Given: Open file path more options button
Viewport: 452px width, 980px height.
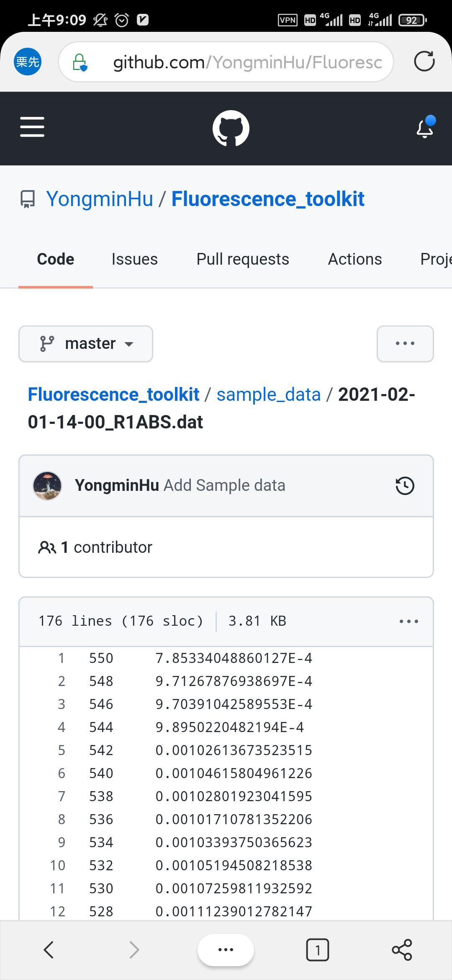Looking at the screenshot, I should click(x=405, y=344).
